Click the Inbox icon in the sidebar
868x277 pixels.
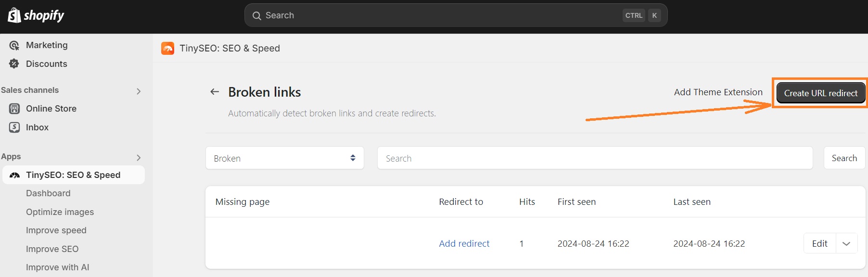14,127
